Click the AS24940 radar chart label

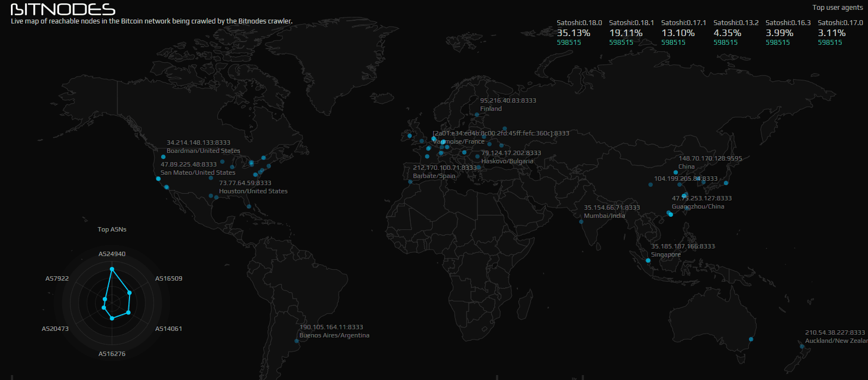coord(112,254)
